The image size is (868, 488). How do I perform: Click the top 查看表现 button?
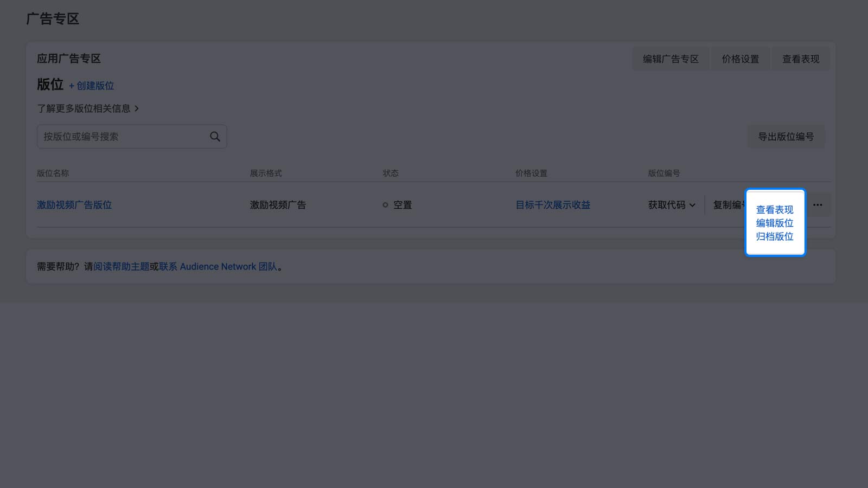(x=801, y=59)
